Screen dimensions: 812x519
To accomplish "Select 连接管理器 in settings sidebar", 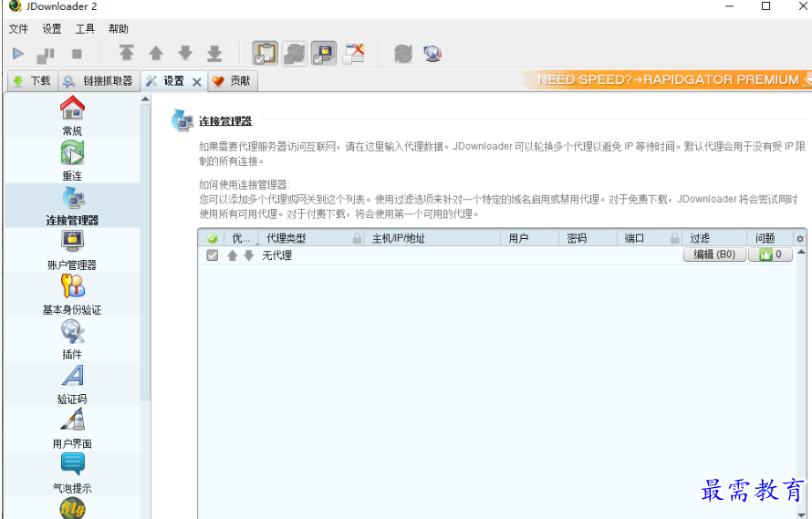I will coord(72,205).
